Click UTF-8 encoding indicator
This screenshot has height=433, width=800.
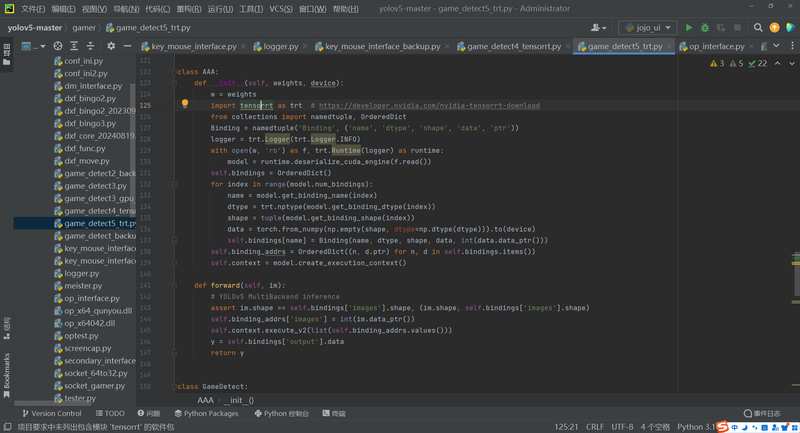coord(622,427)
